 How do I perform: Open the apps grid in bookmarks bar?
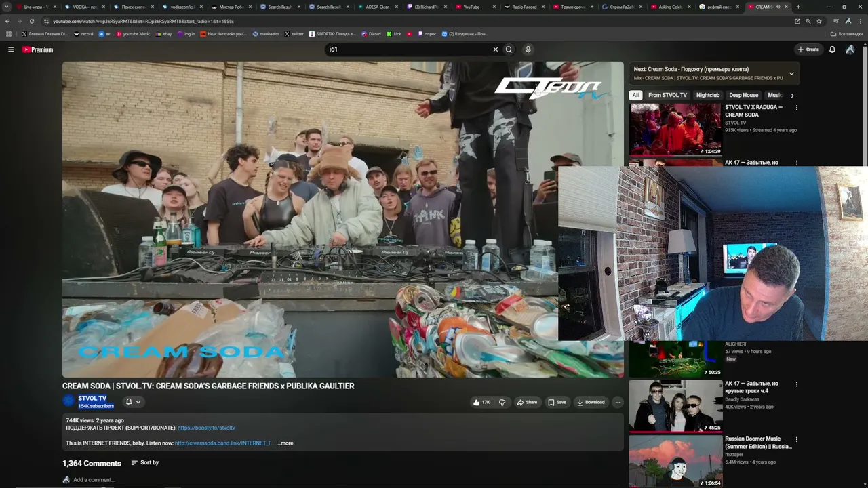(x=9, y=34)
